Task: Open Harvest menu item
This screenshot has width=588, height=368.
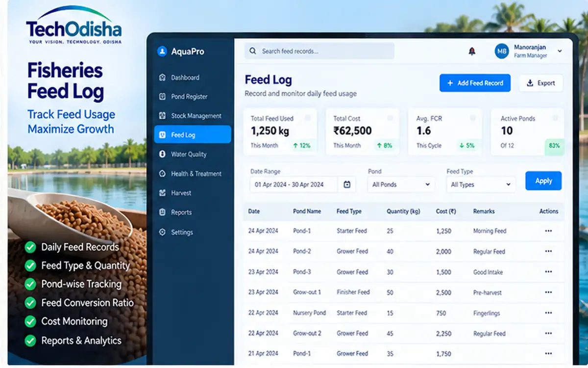Action: [181, 193]
